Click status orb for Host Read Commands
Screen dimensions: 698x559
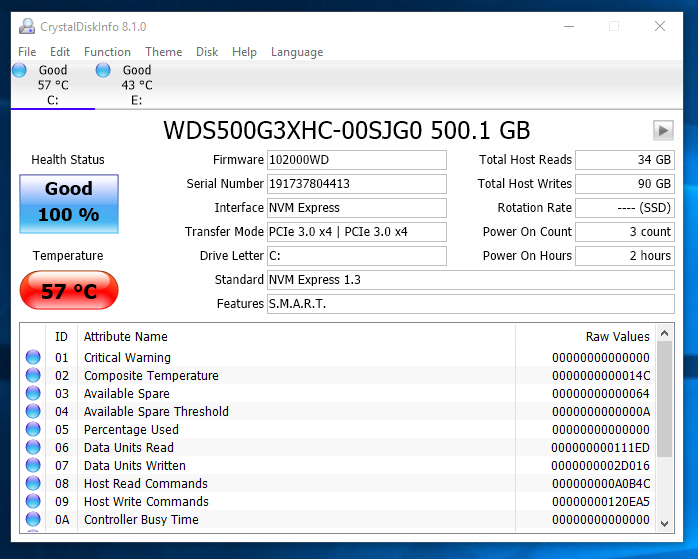(33, 483)
